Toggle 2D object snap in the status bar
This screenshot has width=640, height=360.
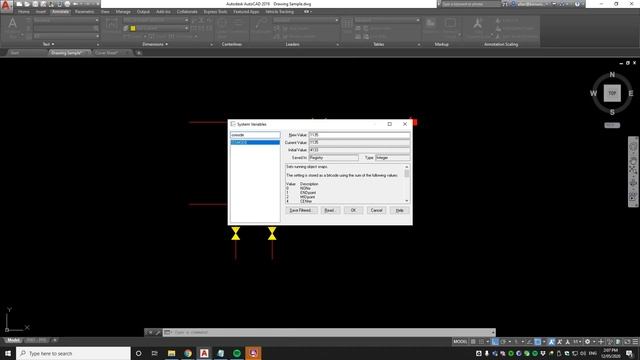click(x=538, y=342)
